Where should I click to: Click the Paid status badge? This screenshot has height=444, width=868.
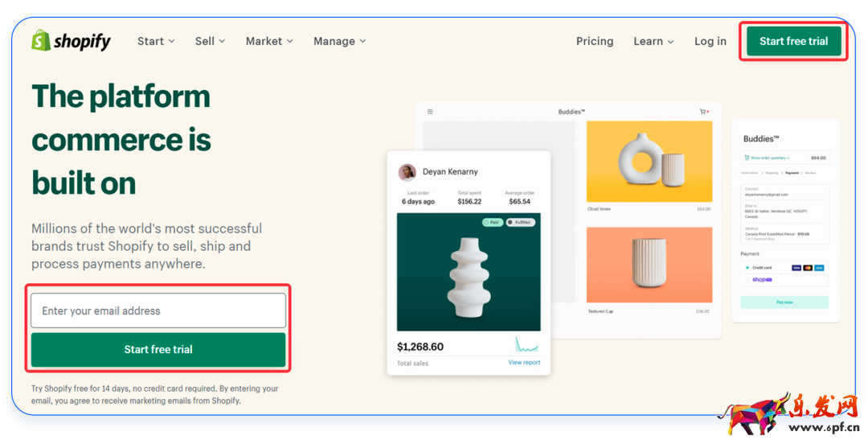(492, 222)
